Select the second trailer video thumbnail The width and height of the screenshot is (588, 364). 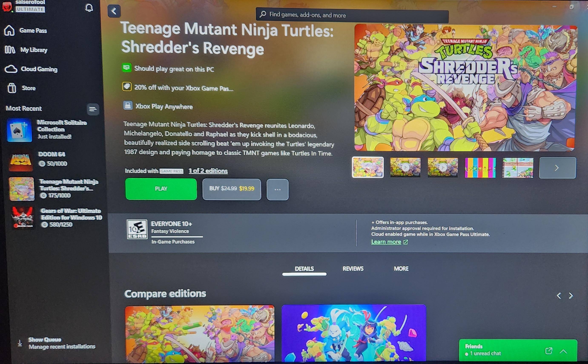(x=442, y=168)
